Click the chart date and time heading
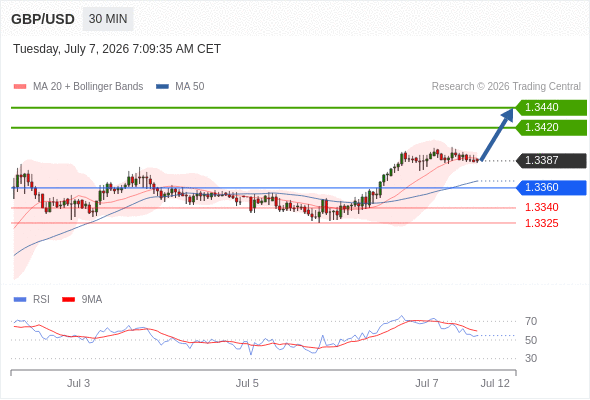Viewport: 590px width, 400px height. pos(117,49)
